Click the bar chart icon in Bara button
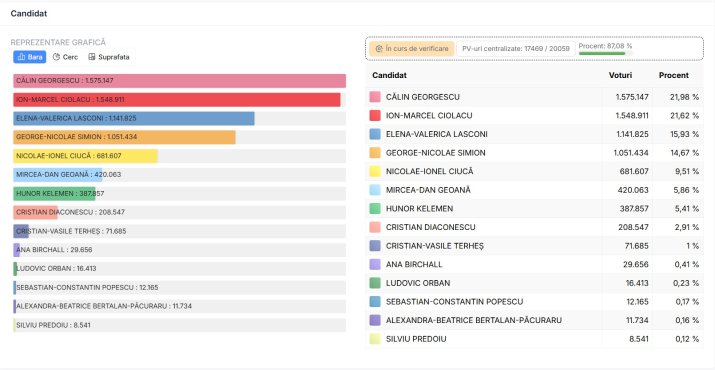This screenshot has width=715, height=370. (x=21, y=57)
